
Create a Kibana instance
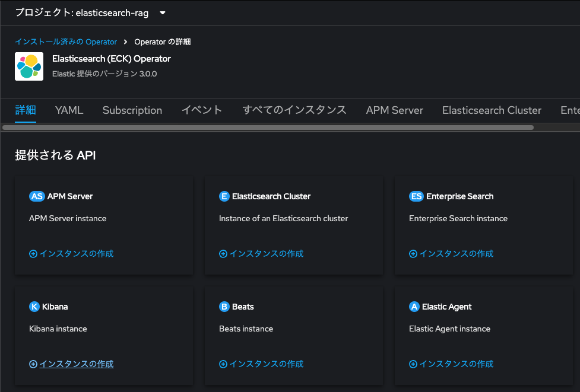click(x=71, y=364)
